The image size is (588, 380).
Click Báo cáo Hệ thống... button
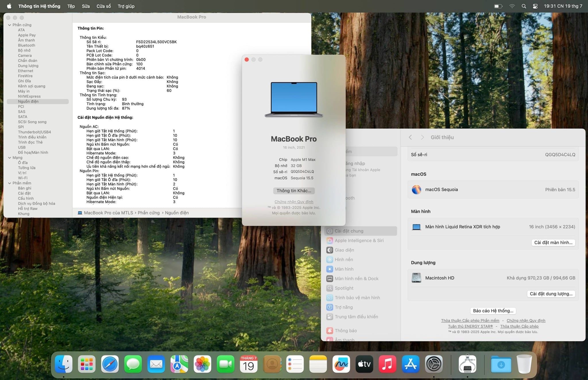[493, 311]
